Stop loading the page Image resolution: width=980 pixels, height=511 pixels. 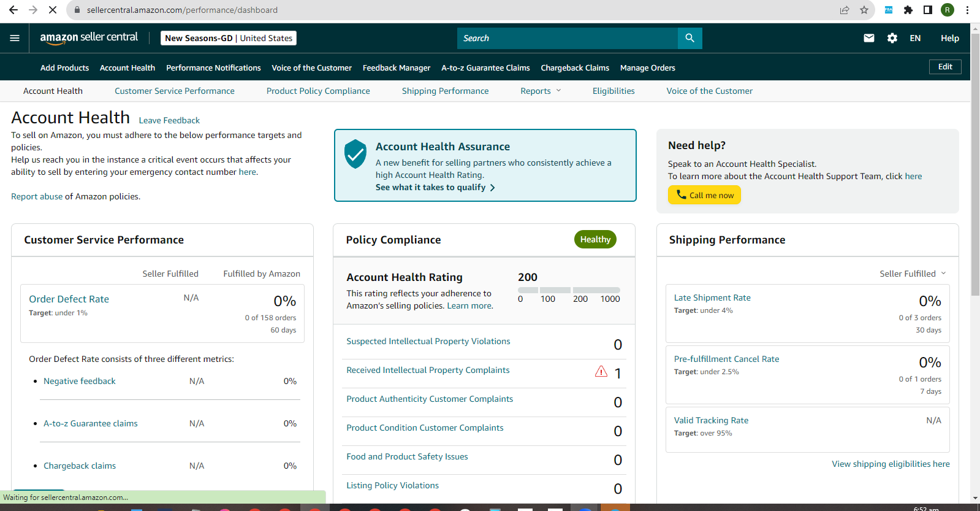(x=53, y=10)
